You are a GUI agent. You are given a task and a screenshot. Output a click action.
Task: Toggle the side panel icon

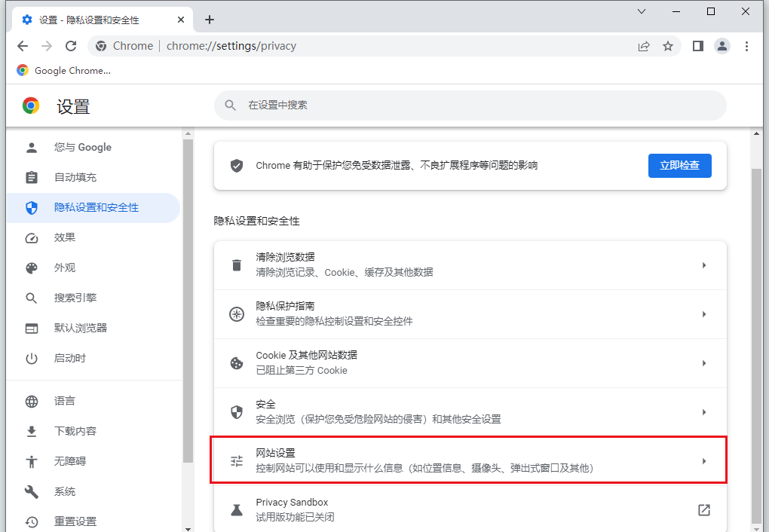tap(698, 46)
